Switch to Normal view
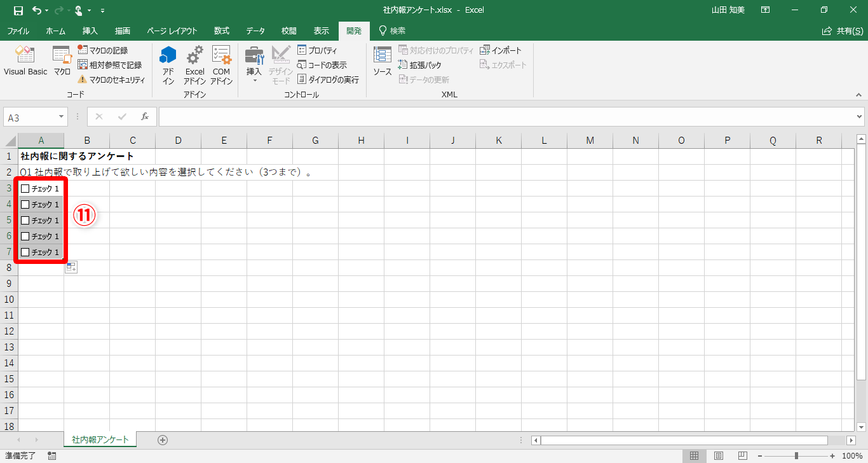Image resolution: width=868 pixels, height=463 pixels. coord(695,455)
